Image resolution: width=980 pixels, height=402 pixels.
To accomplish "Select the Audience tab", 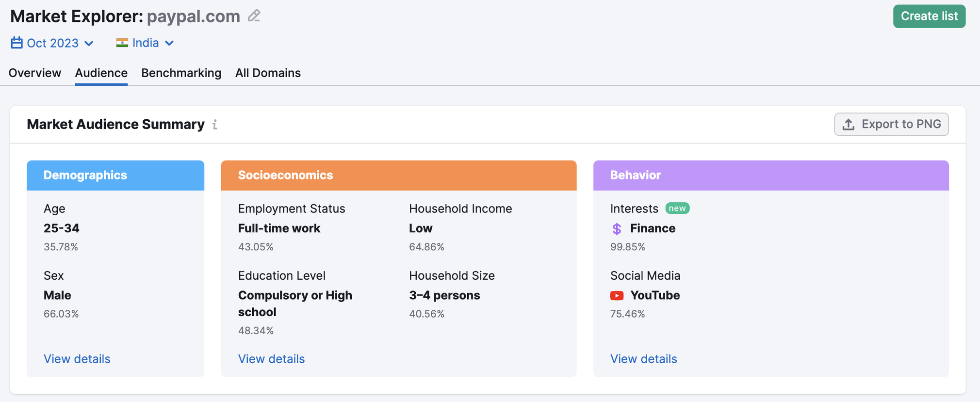I will point(101,73).
